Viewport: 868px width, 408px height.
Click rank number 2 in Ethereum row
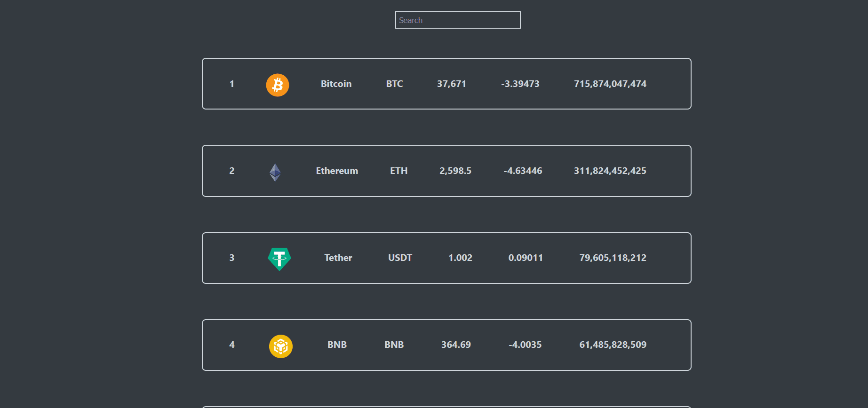[x=232, y=171]
